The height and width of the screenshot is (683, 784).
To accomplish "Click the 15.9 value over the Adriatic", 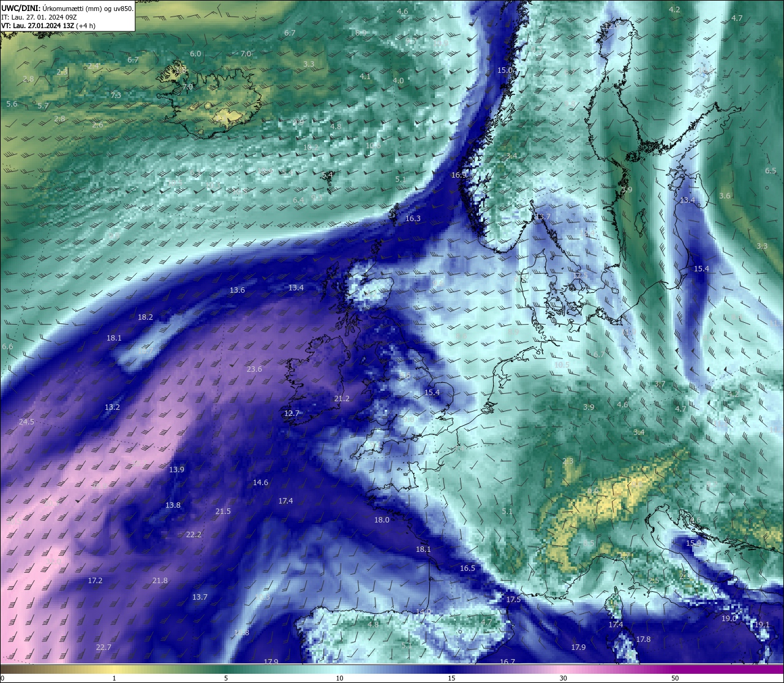I will [693, 543].
